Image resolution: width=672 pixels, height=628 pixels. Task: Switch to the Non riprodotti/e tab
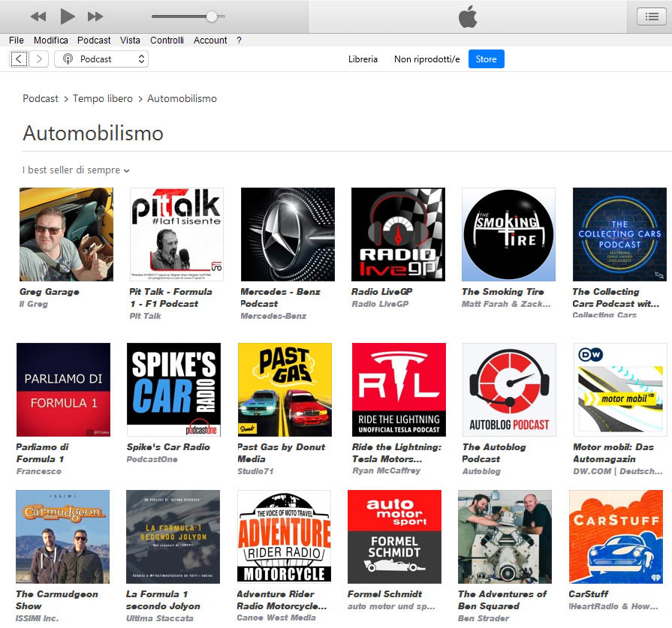(x=427, y=59)
